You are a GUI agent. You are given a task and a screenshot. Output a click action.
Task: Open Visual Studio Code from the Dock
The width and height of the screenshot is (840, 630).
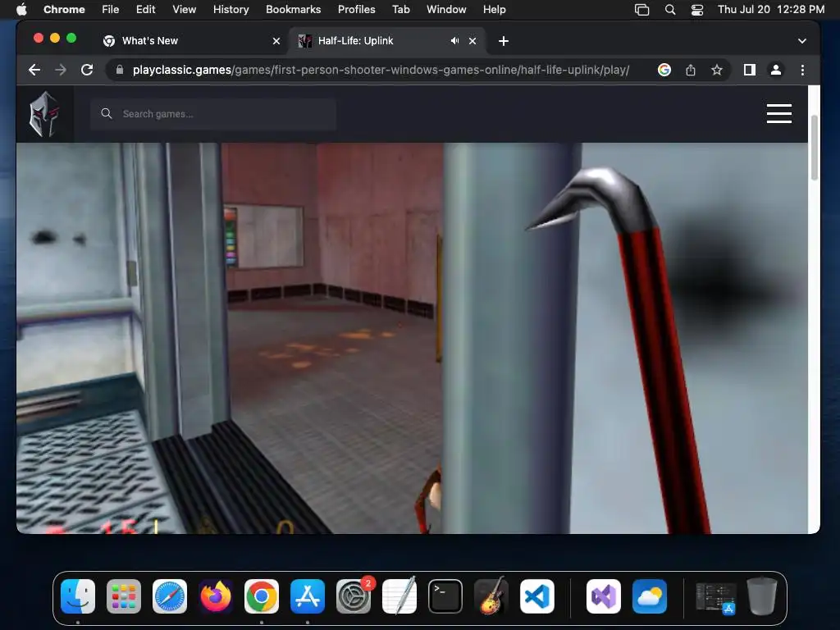pyautogui.click(x=537, y=596)
